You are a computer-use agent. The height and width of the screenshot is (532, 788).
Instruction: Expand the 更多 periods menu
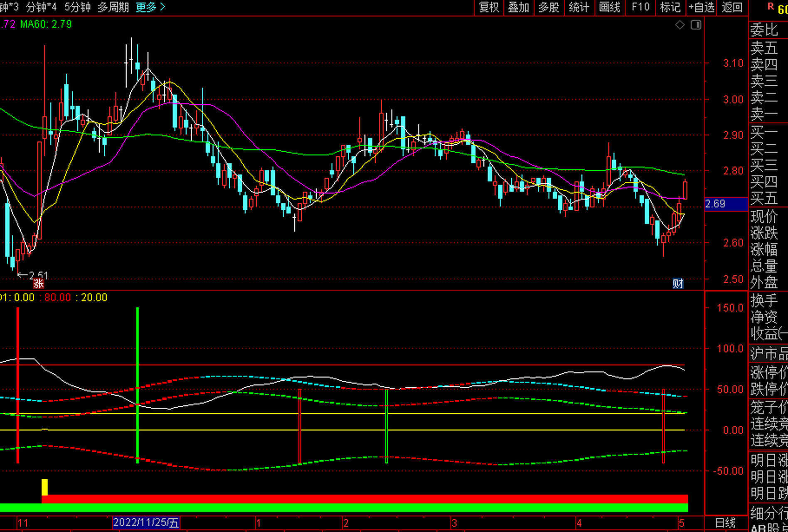[150, 7]
